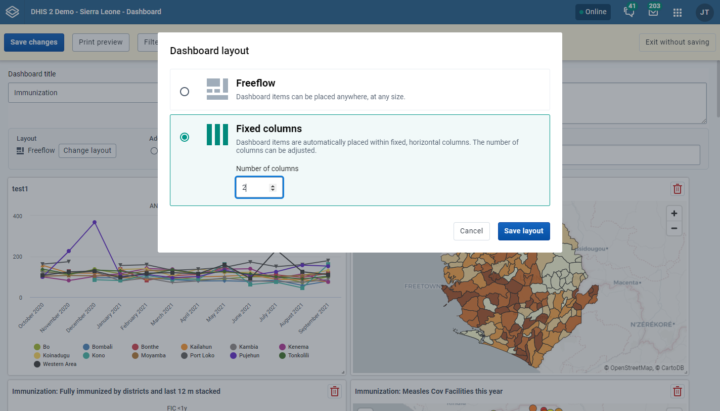Click the Fixed columns option title
720x411 pixels.
click(x=269, y=129)
